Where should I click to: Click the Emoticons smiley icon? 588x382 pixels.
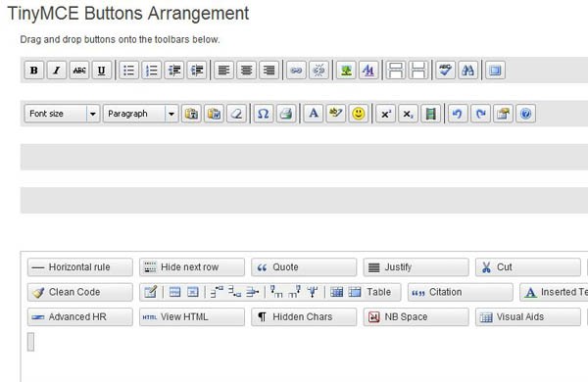[359, 114]
